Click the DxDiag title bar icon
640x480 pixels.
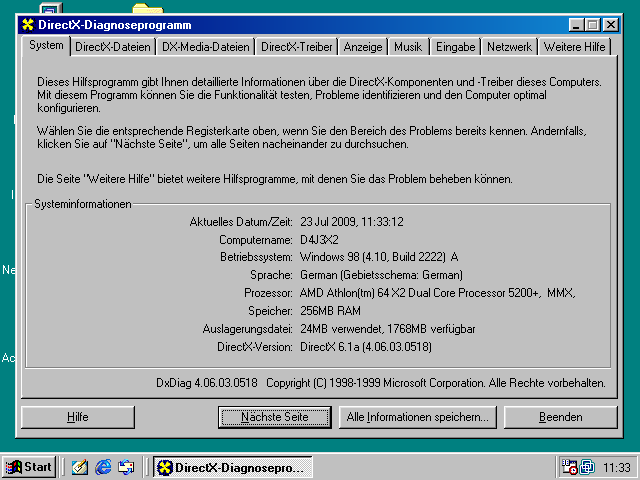click(28, 25)
